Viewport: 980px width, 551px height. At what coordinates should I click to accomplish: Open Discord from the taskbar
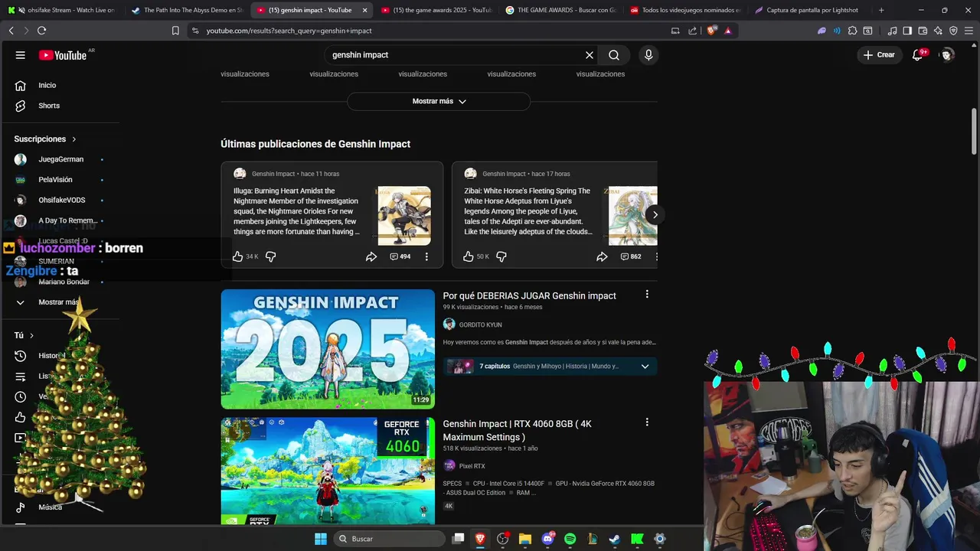click(x=547, y=539)
